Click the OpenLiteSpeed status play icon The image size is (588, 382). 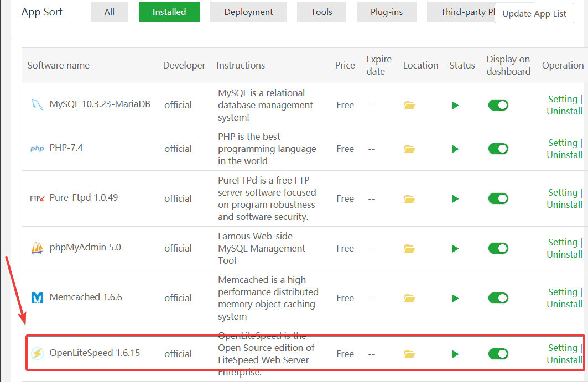pos(455,354)
